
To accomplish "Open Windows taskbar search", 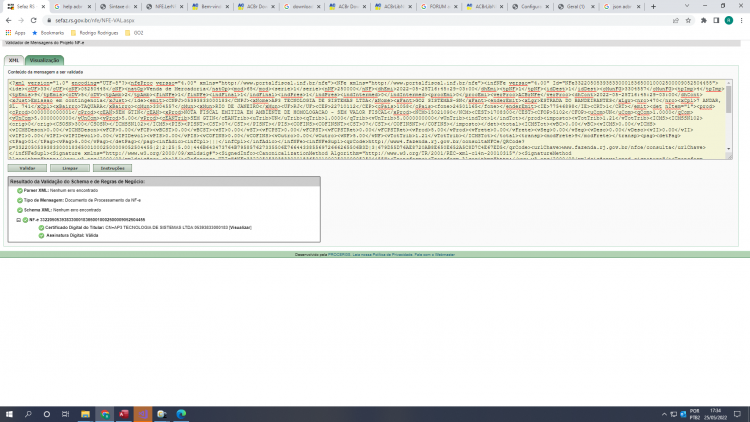I will point(28,414).
